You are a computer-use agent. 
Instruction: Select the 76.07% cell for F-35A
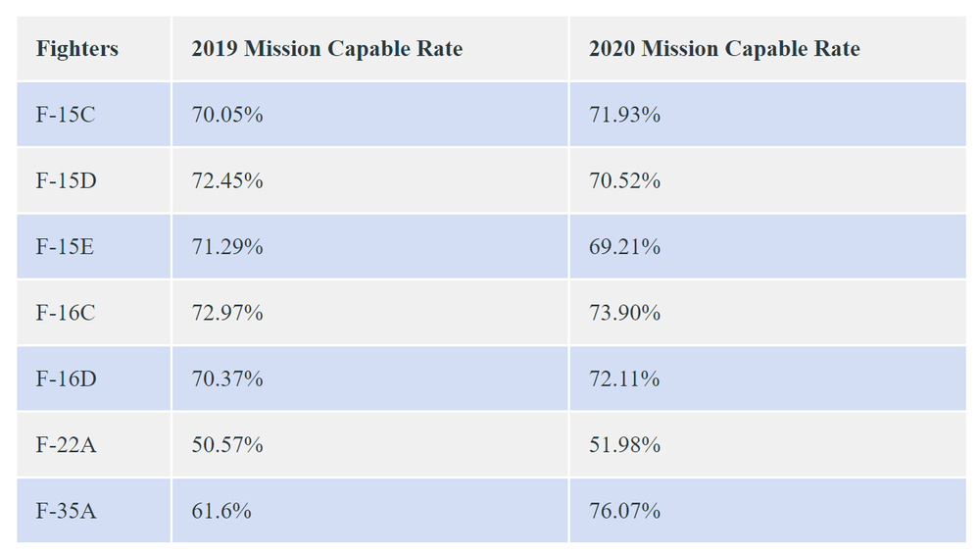click(x=624, y=511)
